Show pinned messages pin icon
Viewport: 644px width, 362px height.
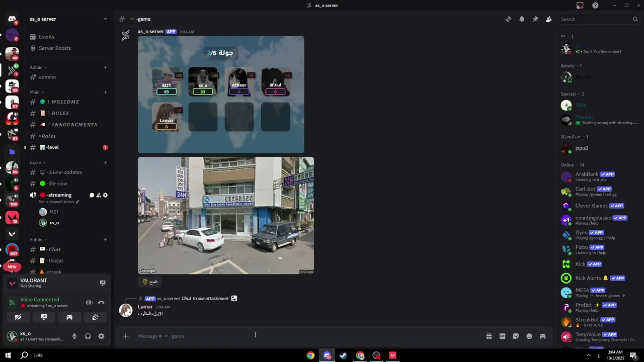535,19
